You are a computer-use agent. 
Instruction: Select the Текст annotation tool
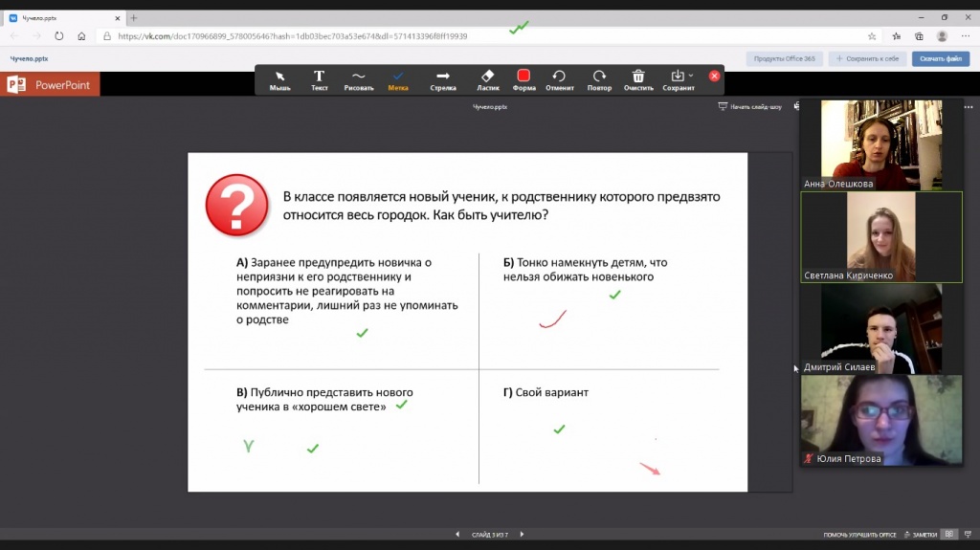pos(320,79)
